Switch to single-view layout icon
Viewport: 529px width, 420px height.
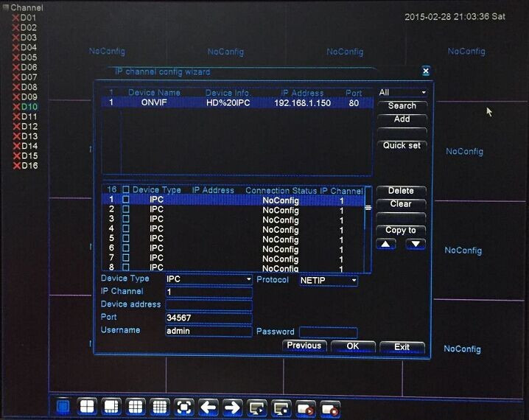click(x=63, y=407)
